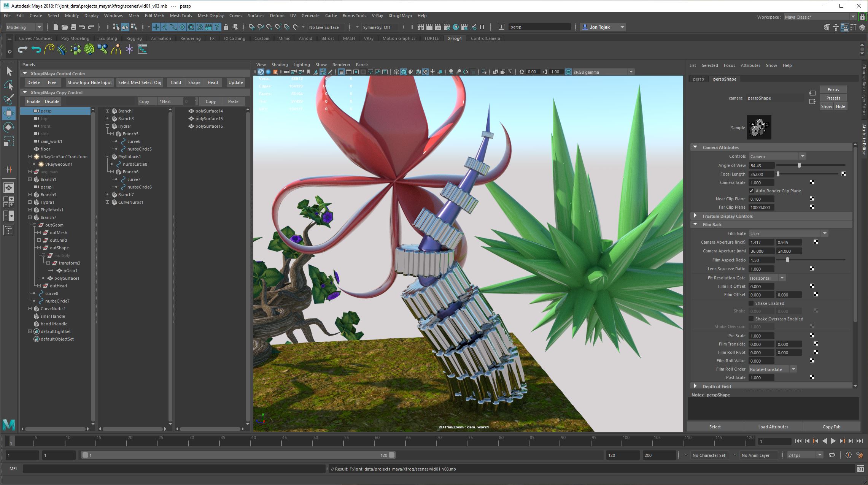Click the Load Attributes button
The height and width of the screenshot is (485, 868).
[x=773, y=427]
